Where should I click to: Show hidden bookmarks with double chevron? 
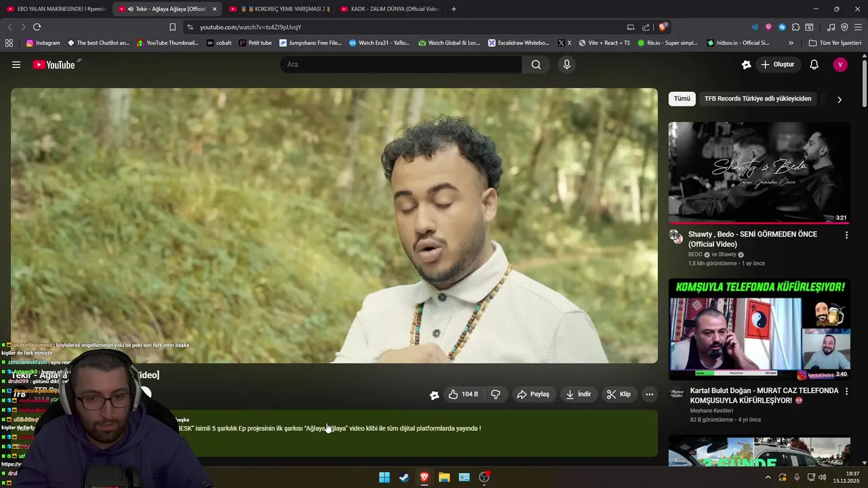(x=791, y=43)
